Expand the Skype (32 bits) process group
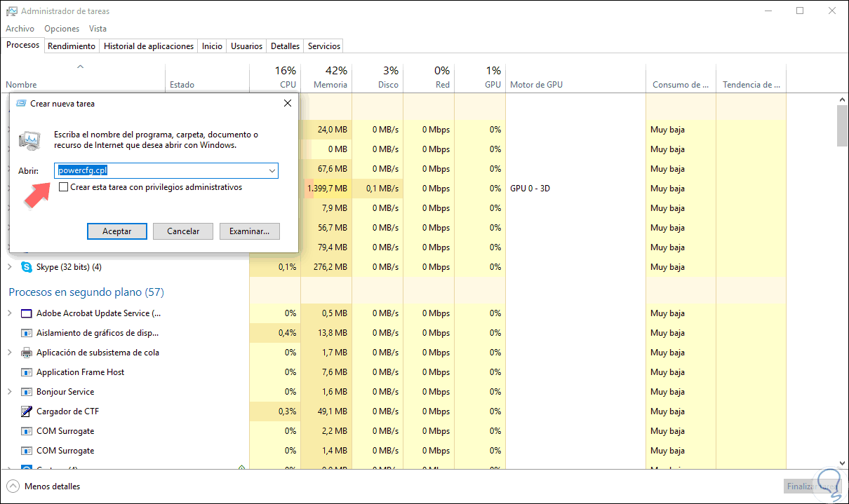849x504 pixels. 10,267
